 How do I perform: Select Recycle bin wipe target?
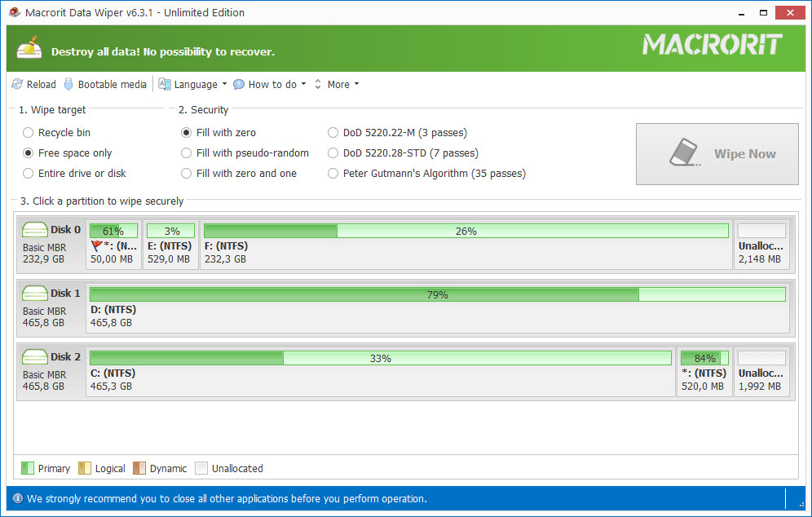point(56,133)
